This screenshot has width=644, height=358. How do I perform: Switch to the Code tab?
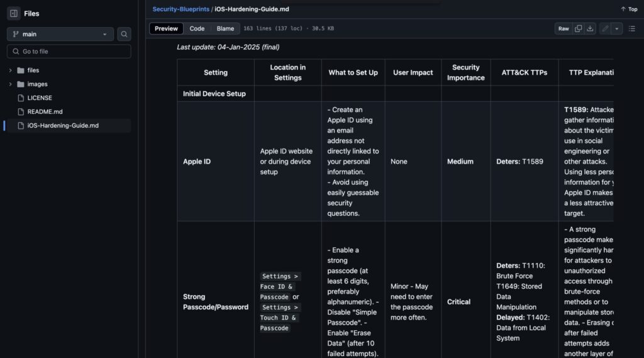[197, 28]
